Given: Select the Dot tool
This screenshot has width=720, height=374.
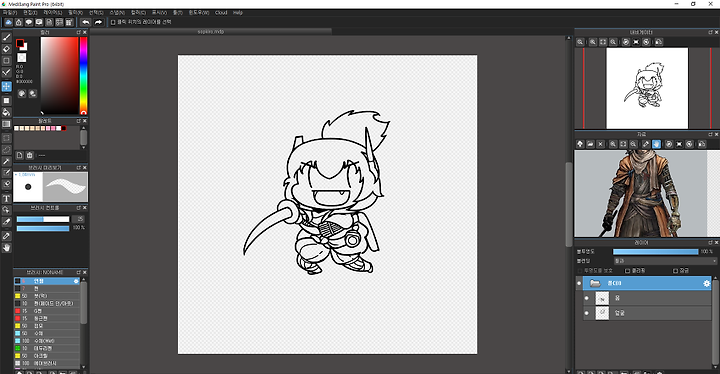Looking at the screenshot, I should pos(6,61).
